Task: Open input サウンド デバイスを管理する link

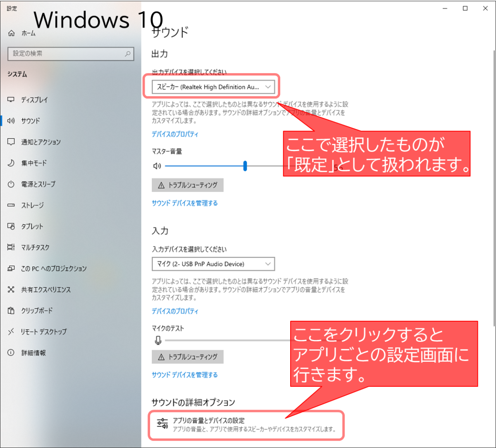Action: (185, 375)
